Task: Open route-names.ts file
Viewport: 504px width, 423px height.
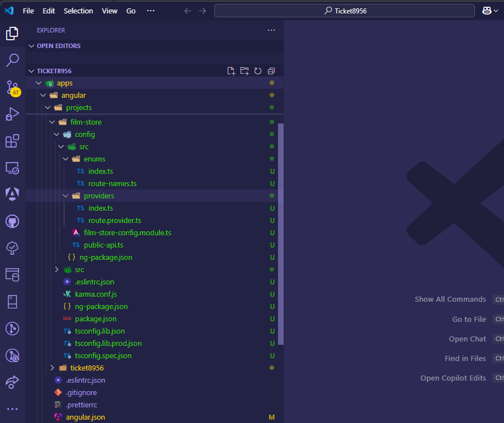Action: click(112, 184)
